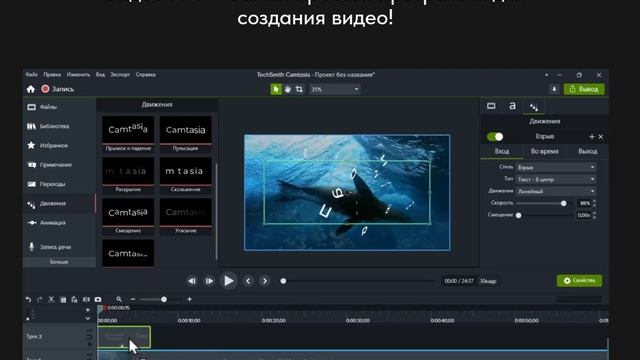Screen dimensions: 640x360
Task: Switch to the Выход tab
Action: click(587, 151)
